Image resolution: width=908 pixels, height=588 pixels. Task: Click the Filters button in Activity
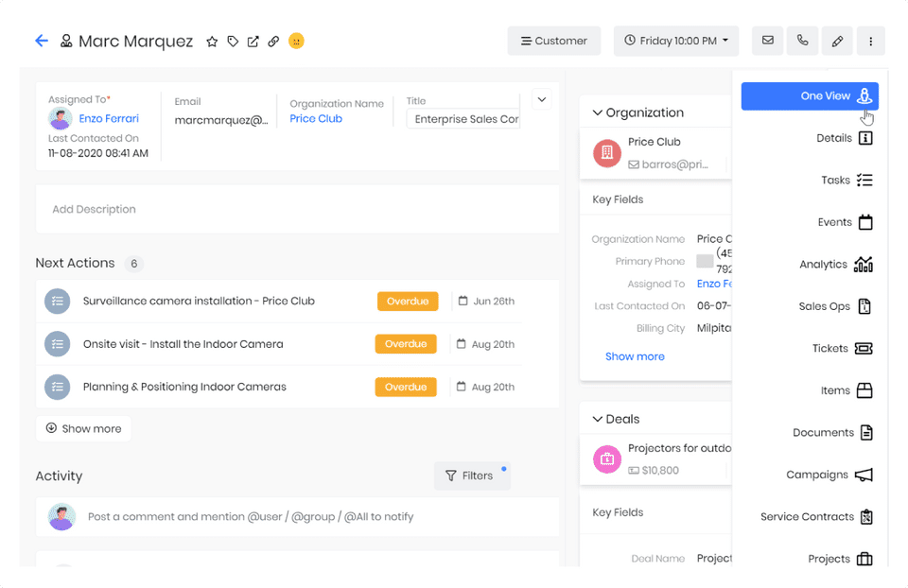click(x=471, y=476)
